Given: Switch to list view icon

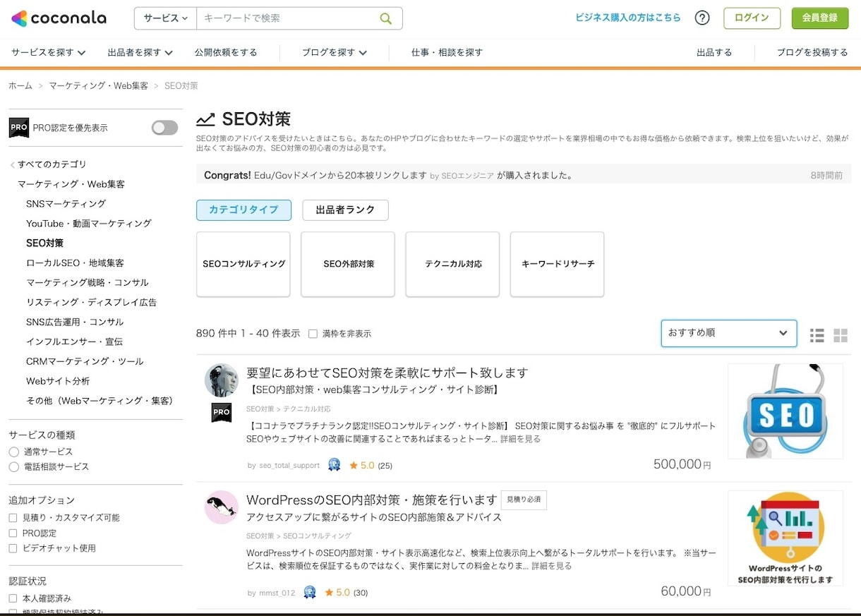Looking at the screenshot, I should click(817, 335).
